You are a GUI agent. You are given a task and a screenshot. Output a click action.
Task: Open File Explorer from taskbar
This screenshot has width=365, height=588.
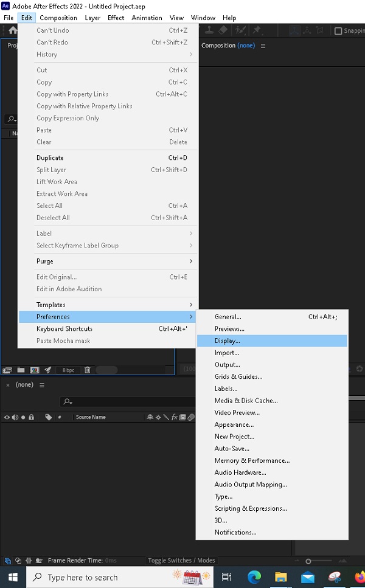point(280,578)
